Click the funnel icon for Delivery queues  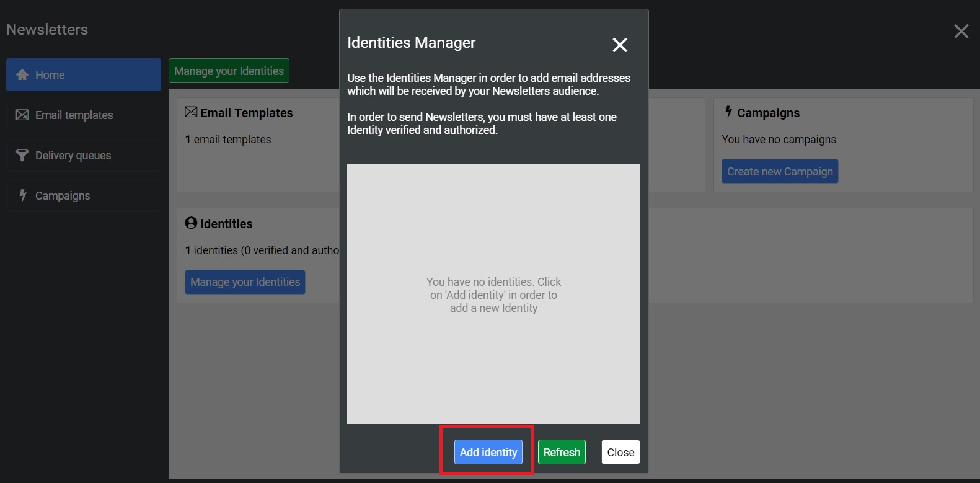coord(22,156)
